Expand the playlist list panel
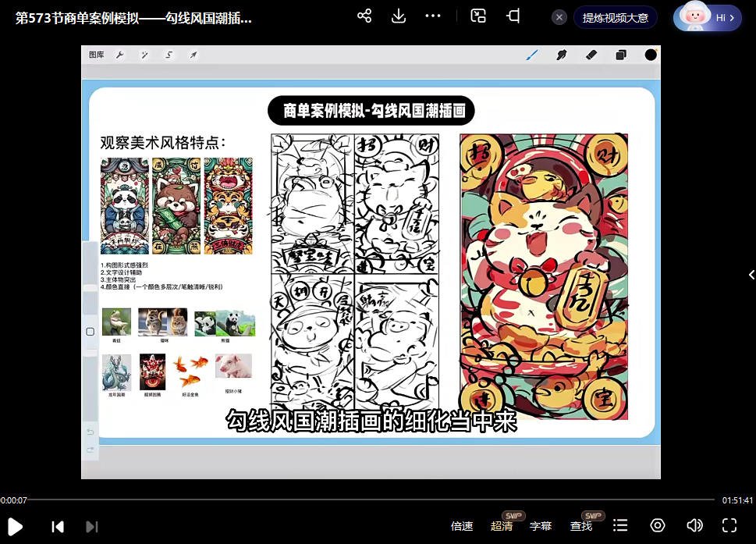Screen dimensions: 756x544 point(620,526)
